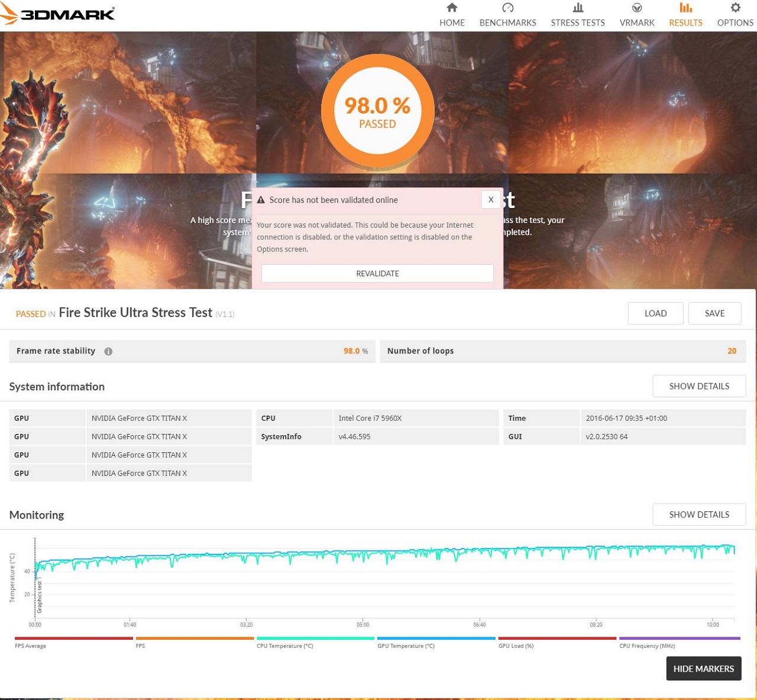
Task: Click the time value 2016-06-17 09:35
Action: pos(626,418)
